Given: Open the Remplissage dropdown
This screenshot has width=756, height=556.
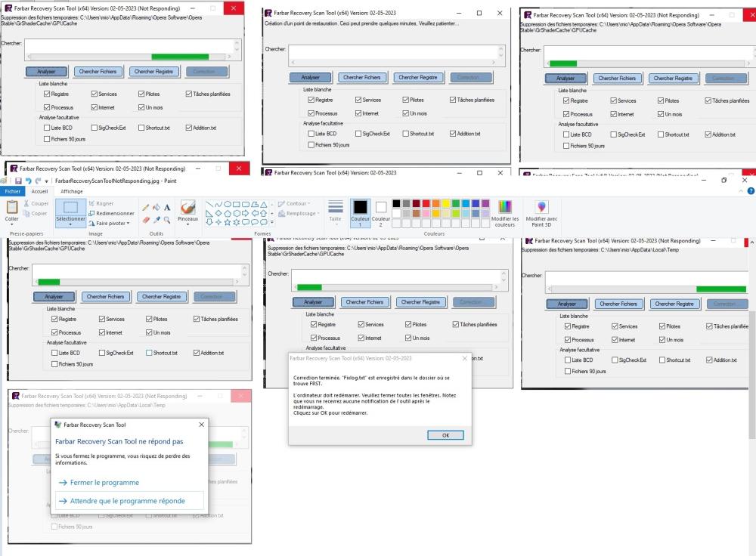Looking at the screenshot, I should [299, 214].
